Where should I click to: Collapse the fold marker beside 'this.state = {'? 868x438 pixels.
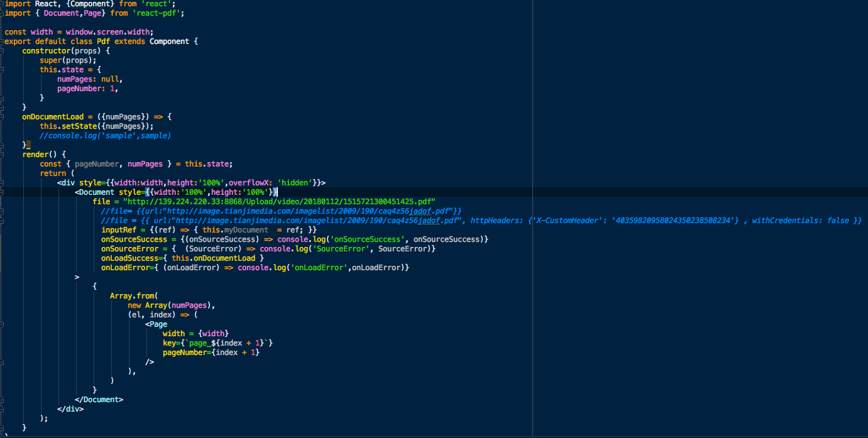pos(2,70)
